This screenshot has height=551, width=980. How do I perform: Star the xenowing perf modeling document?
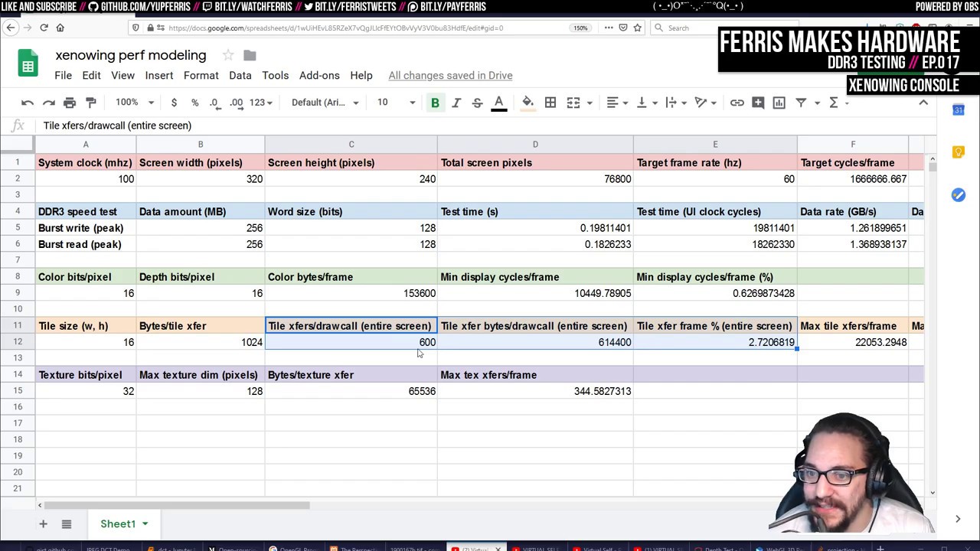(228, 55)
